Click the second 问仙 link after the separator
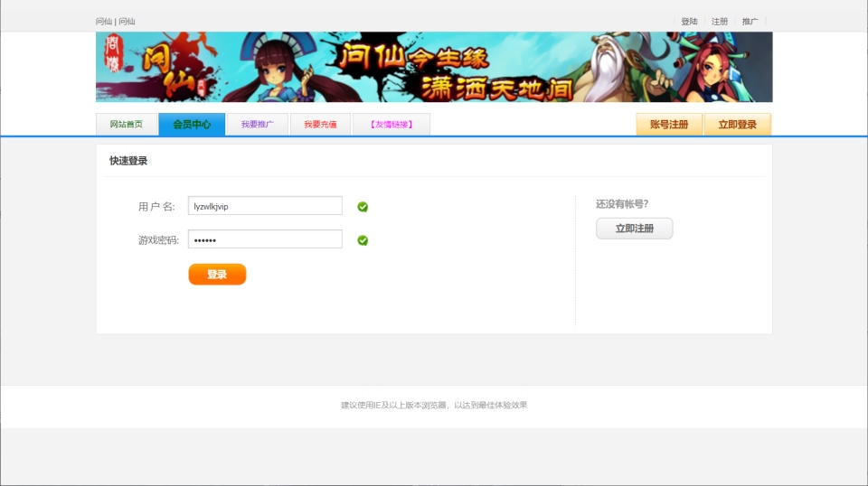Viewport: 868px width, 486px height. pyautogui.click(x=127, y=22)
